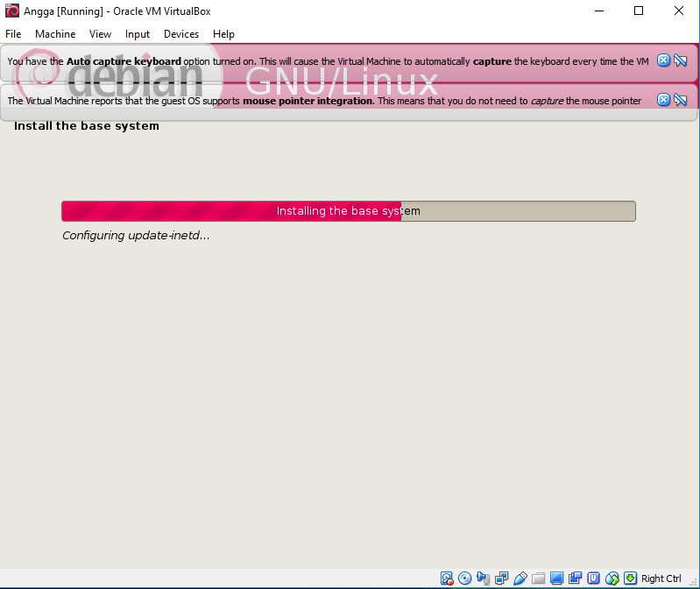Open the Devices menu
700x589 pixels.
(181, 34)
